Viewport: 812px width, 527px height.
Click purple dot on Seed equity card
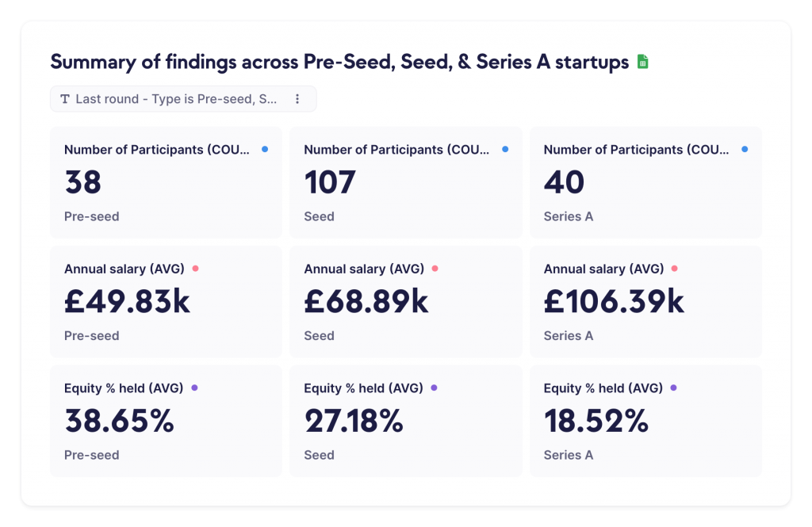(x=434, y=388)
